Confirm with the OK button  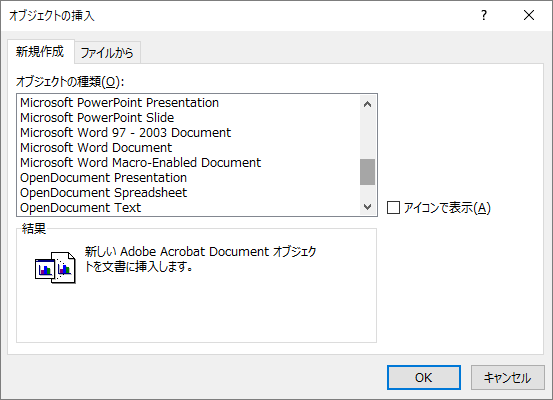coord(424,377)
